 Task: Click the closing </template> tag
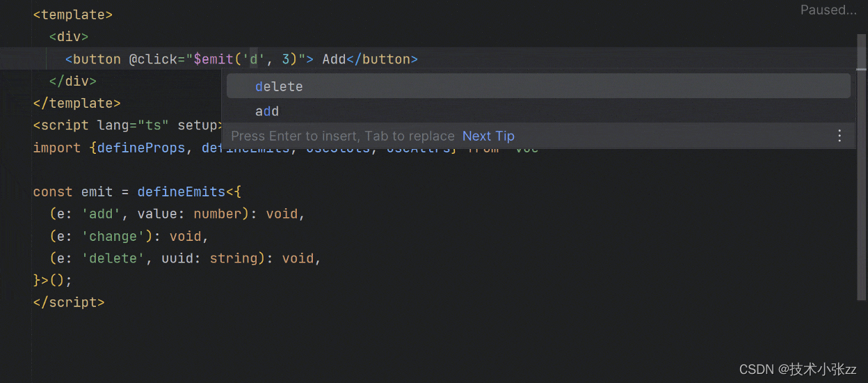[77, 103]
